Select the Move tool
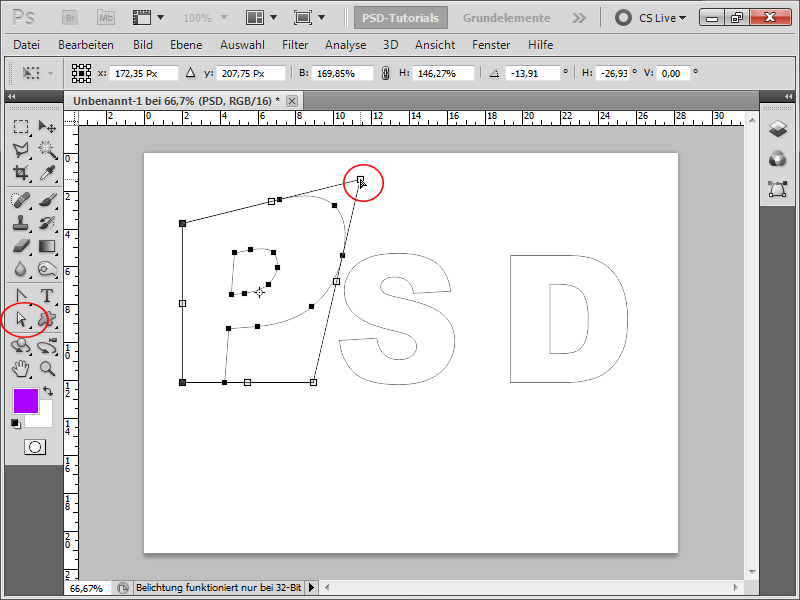Viewport: 800px width, 600px height. tap(47, 126)
